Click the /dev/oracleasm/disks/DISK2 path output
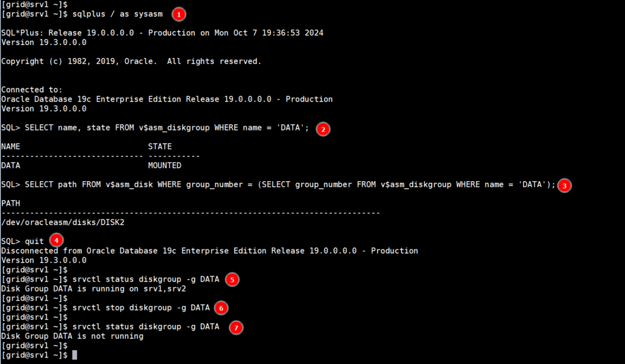 click(x=64, y=223)
